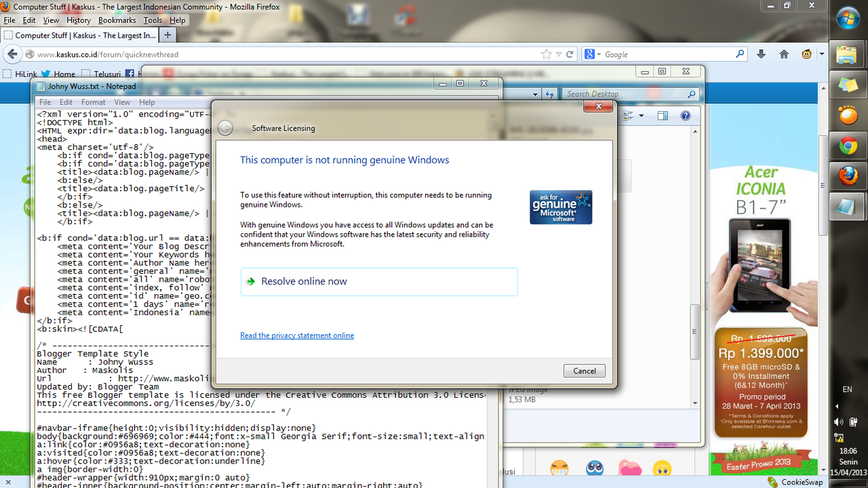Switch to Notepad taskbar icon

click(848, 207)
